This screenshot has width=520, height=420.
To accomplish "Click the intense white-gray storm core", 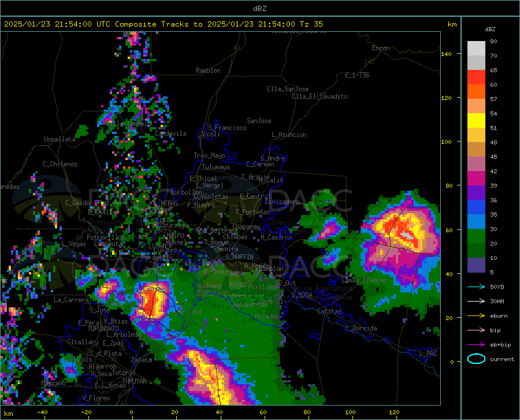I will [407, 235].
